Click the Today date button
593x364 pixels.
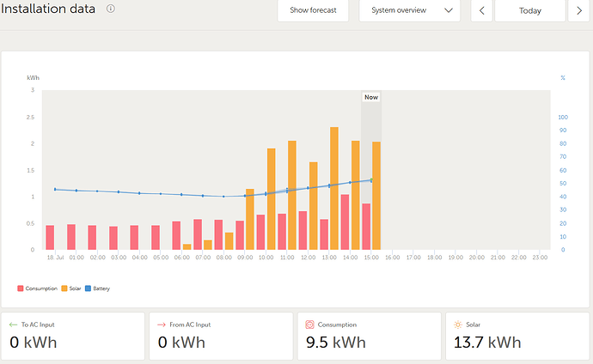point(530,11)
